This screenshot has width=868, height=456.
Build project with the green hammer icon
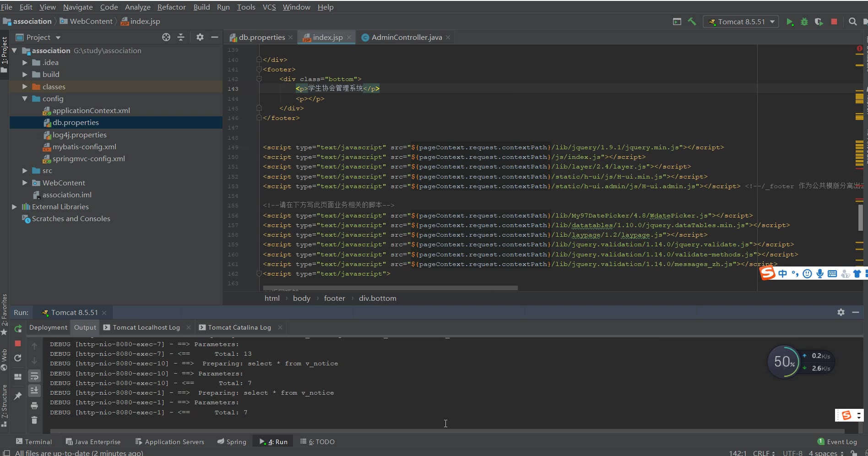(692, 22)
